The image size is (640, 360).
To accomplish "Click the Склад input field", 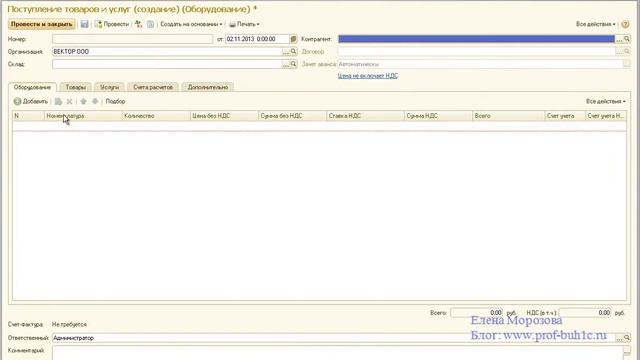I will [167, 64].
